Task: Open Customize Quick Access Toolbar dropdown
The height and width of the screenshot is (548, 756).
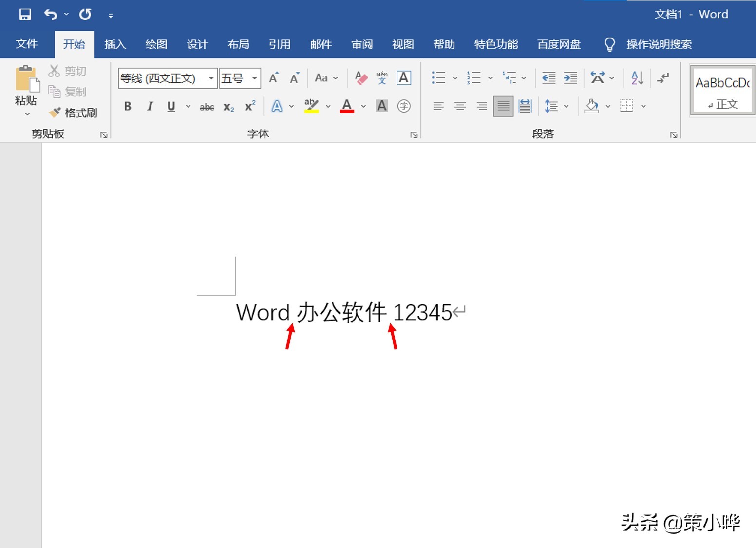Action: tap(111, 16)
